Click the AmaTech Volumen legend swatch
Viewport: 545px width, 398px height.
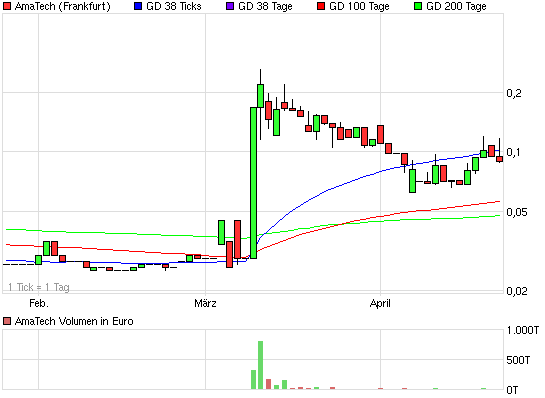click(7, 321)
